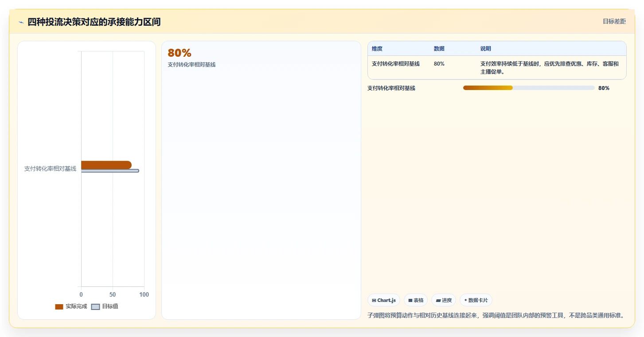644x337 pixels.
Task: Click the 80% cell in the table
Action: pos(439,64)
